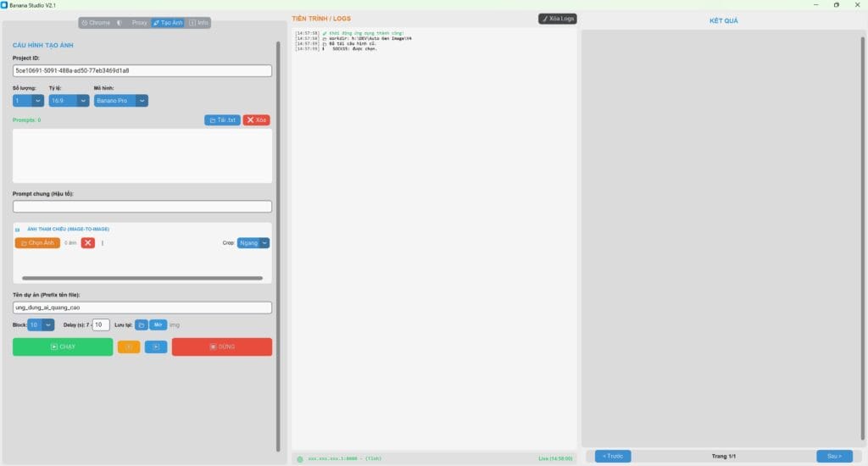
Task: Click the Xóa Logs button
Action: pyautogui.click(x=558, y=19)
